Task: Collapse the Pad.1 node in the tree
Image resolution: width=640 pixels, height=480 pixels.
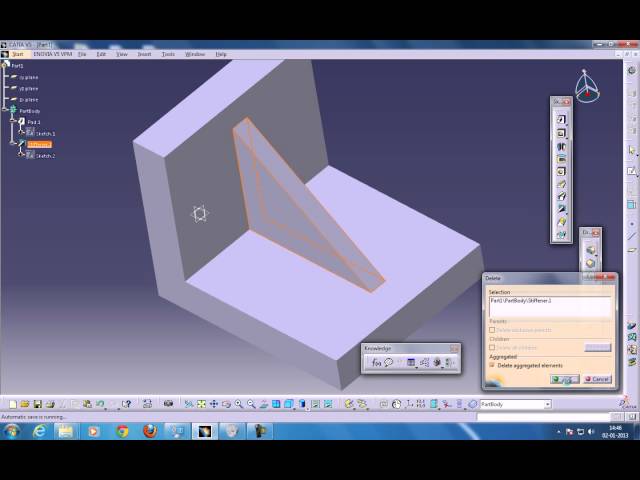Action: pos(13,121)
